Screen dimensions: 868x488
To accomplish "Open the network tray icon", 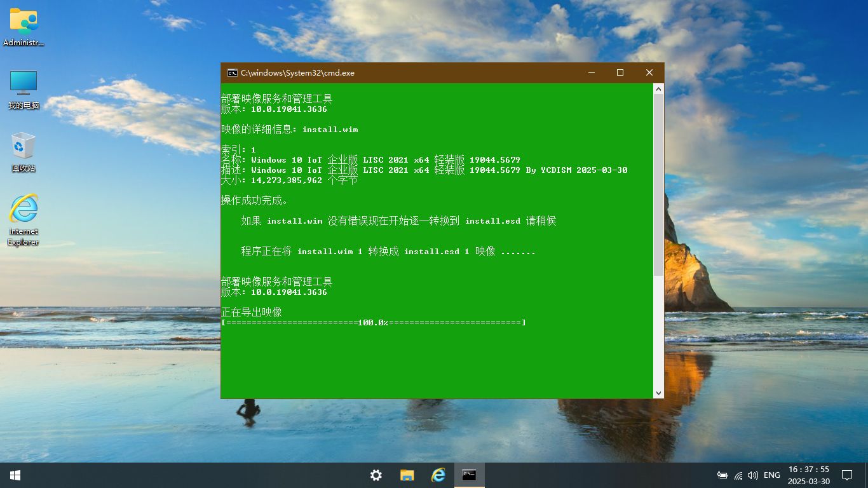I will pos(738,475).
